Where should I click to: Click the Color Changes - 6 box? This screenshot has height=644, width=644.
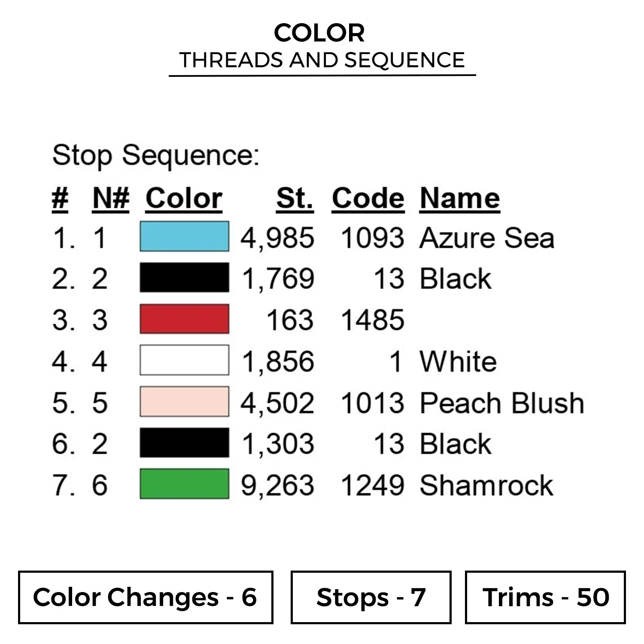pyautogui.click(x=146, y=597)
